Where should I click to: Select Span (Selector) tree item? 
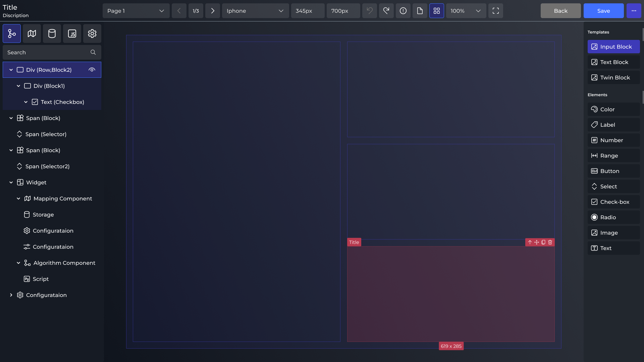pyautogui.click(x=52, y=134)
